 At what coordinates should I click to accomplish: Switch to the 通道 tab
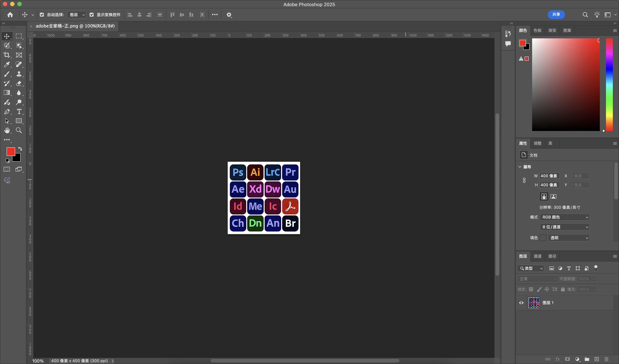[537, 256]
